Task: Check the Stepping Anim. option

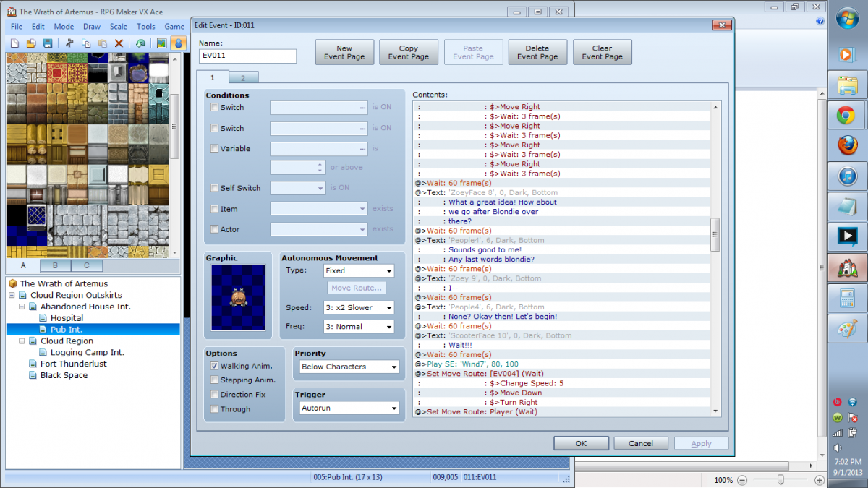Action: click(x=214, y=380)
